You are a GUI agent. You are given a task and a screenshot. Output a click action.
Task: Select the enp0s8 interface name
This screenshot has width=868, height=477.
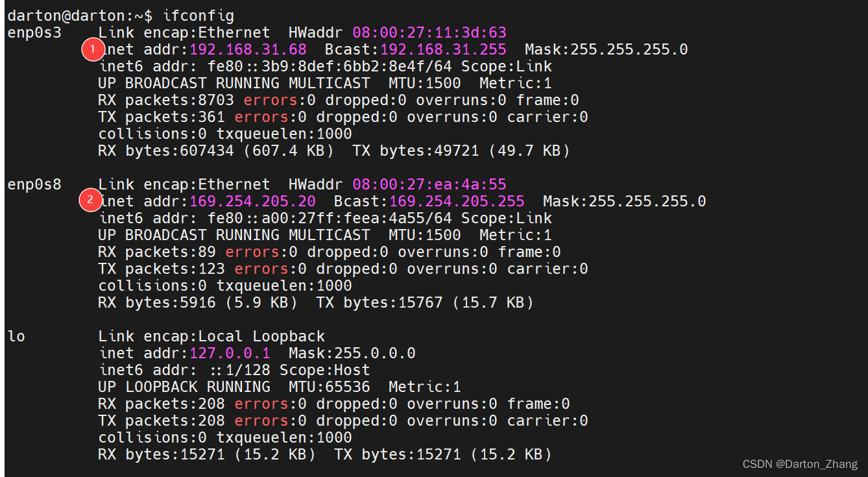click(x=34, y=184)
